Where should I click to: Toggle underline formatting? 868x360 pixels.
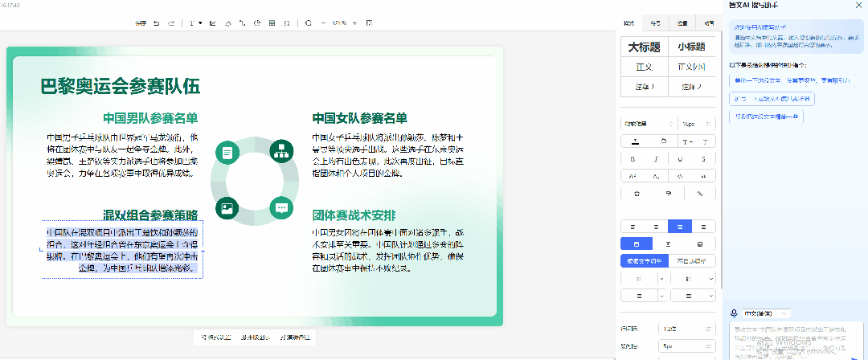pos(681,159)
